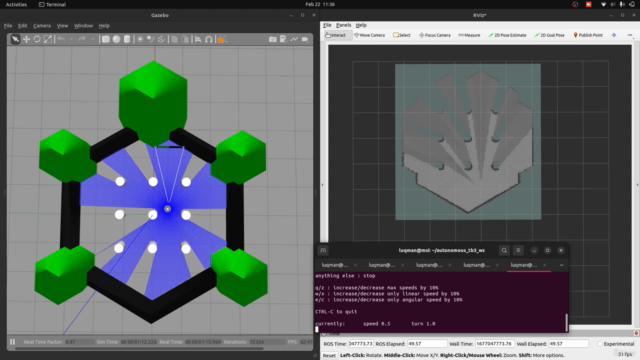640x360 pixels.
Task: Click the ROS Time field in RViz
Action: pos(361,344)
